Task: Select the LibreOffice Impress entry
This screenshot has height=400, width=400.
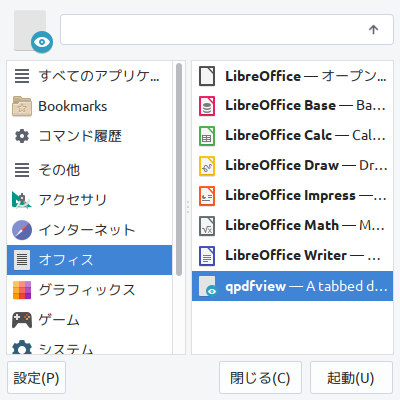Action: (x=292, y=196)
